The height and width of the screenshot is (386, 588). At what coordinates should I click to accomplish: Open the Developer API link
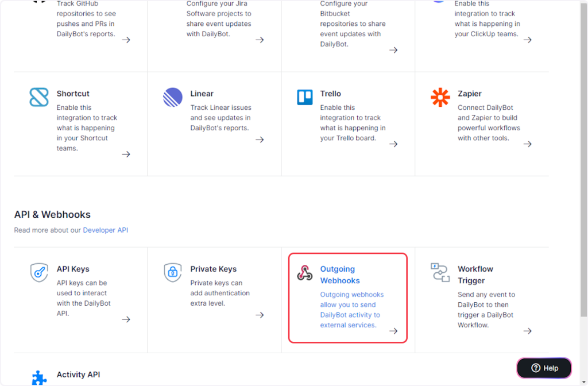(x=106, y=230)
